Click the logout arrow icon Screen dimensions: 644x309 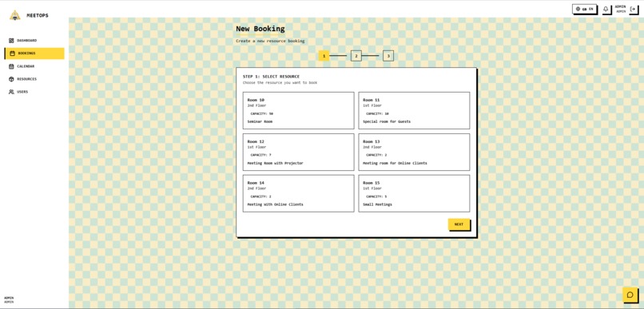633,9
